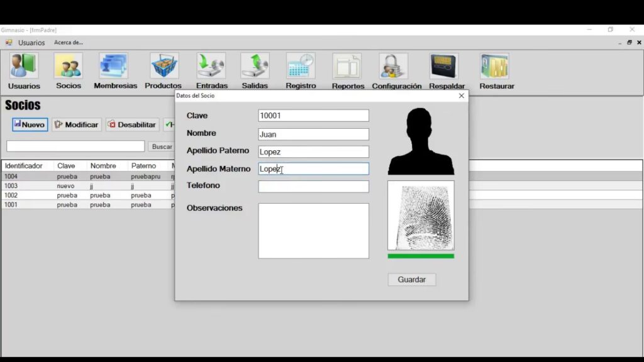Open the Salidas toolbar icon
The image size is (644, 362).
[255, 67]
